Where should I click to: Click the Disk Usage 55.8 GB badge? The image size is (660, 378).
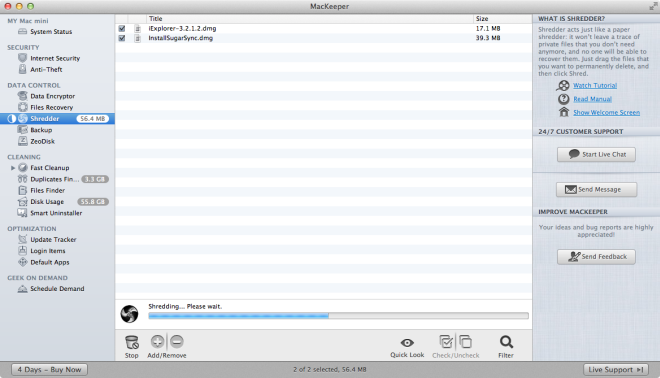(x=93, y=202)
